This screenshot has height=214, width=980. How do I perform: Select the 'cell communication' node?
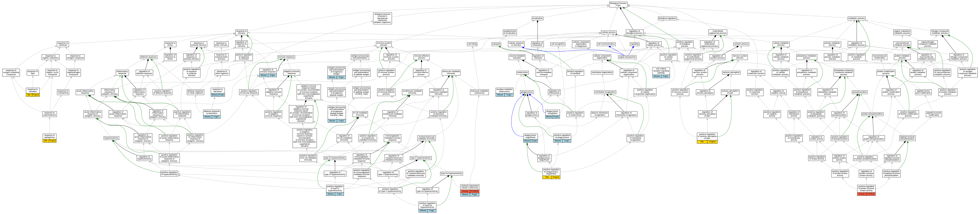pos(606,44)
